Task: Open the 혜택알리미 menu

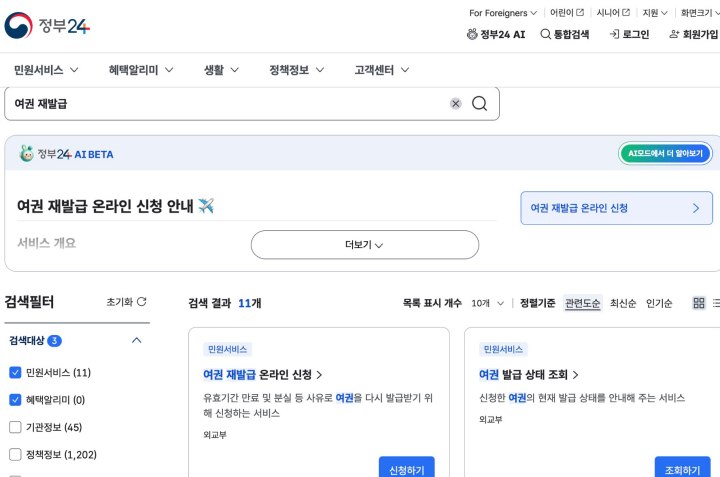Action: (x=141, y=70)
